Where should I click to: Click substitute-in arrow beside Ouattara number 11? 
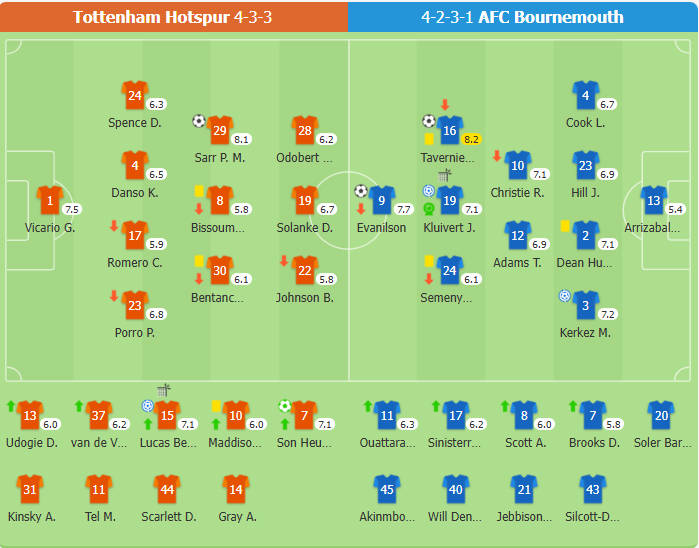click(x=368, y=406)
